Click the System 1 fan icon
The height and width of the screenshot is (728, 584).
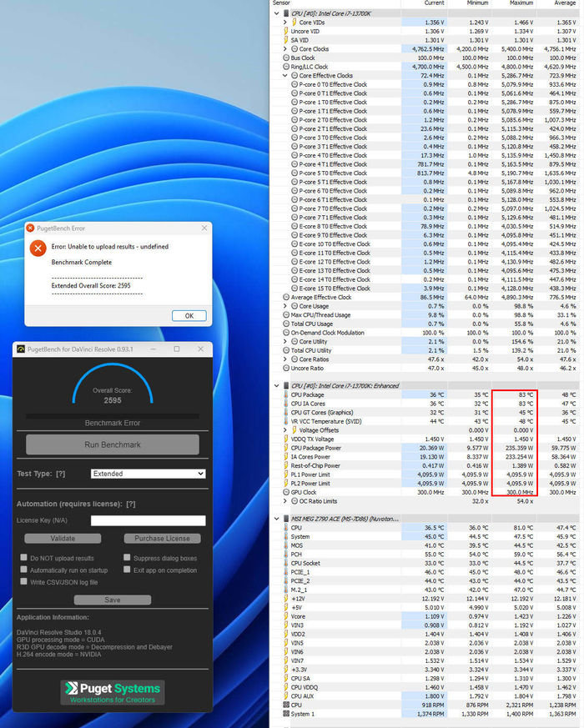tap(286, 714)
